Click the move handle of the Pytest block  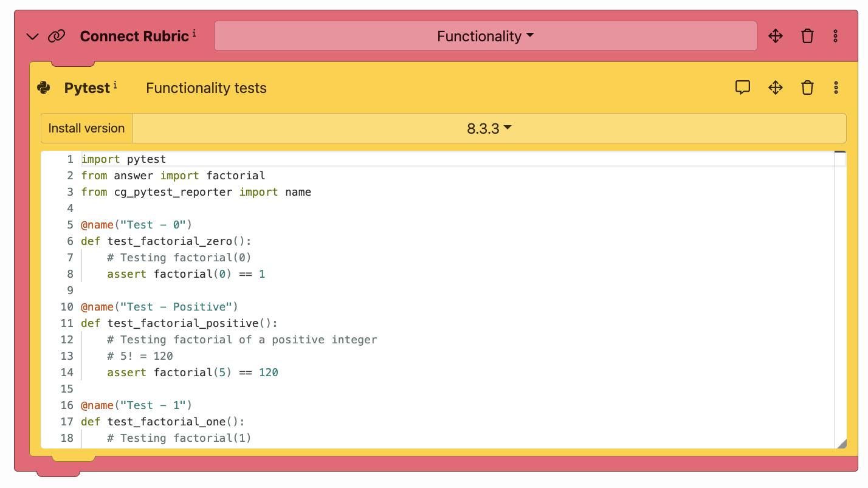coord(776,88)
